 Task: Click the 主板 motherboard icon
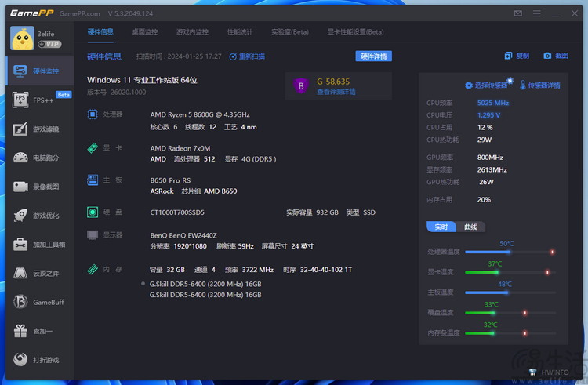pos(93,180)
